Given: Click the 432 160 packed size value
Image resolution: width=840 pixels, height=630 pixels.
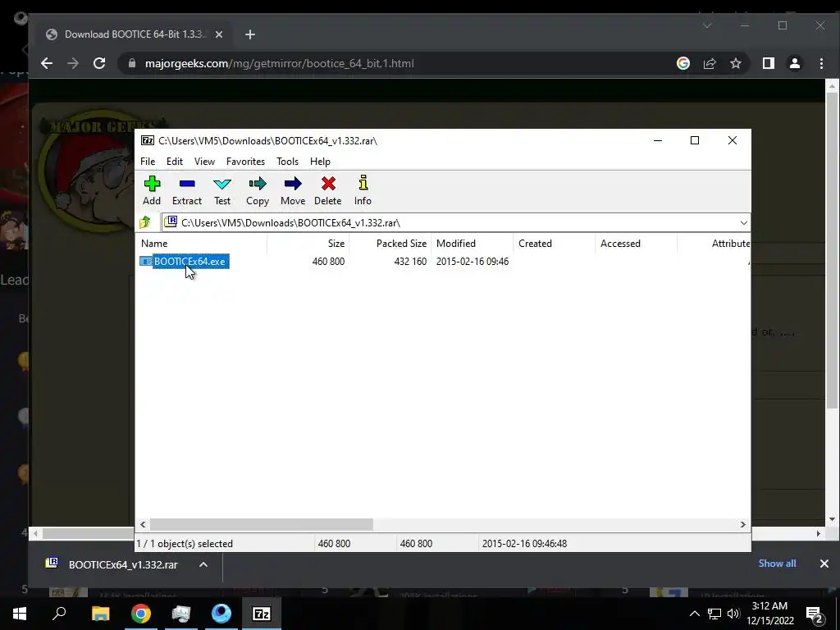Looking at the screenshot, I should coord(410,262).
